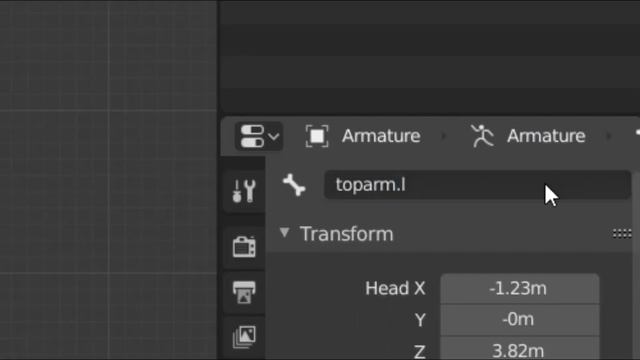This screenshot has height=360, width=640.
Task: Click the Head Z value 3.82m
Action: tap(520, 349)
